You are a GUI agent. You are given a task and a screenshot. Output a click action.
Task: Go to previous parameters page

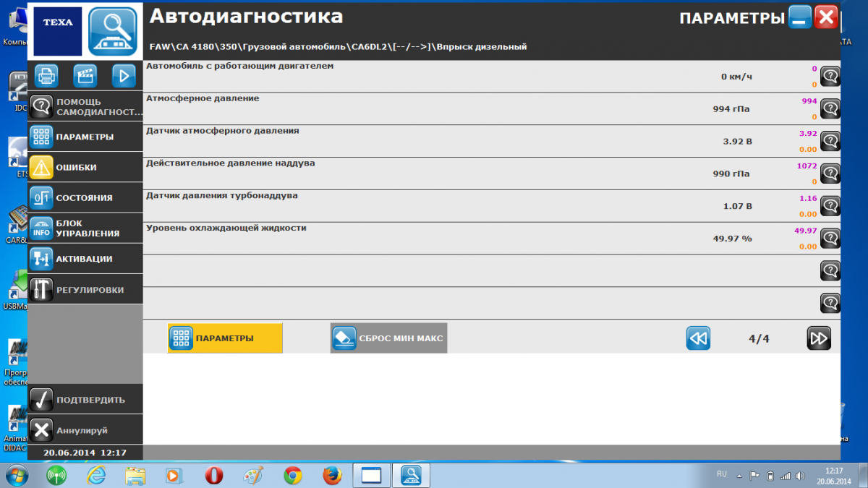[698, 338]
